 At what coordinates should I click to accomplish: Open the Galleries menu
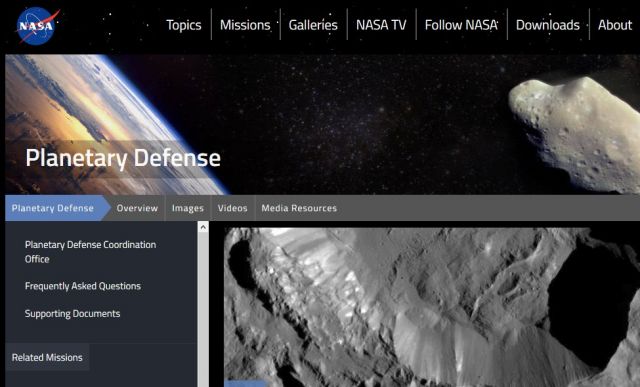click(313, 25)
